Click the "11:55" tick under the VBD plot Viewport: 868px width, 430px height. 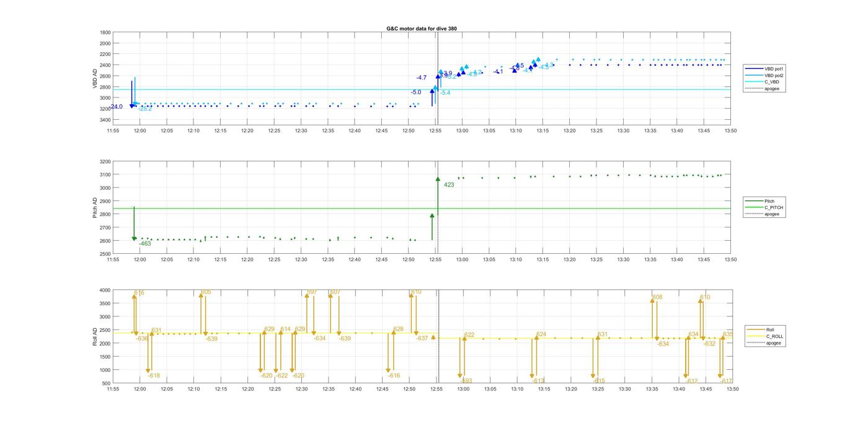pos(113,131)
